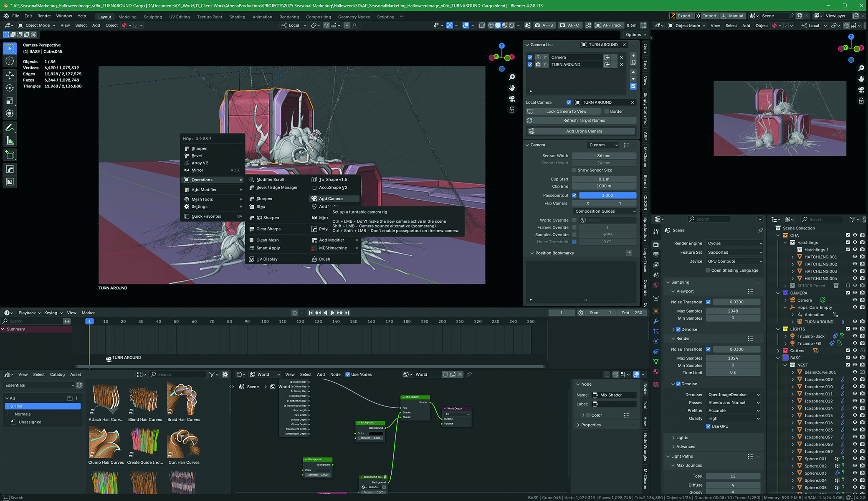
Task: Click the Braid Hair Curves asset thumbnail
Action: tap(183, 399)
